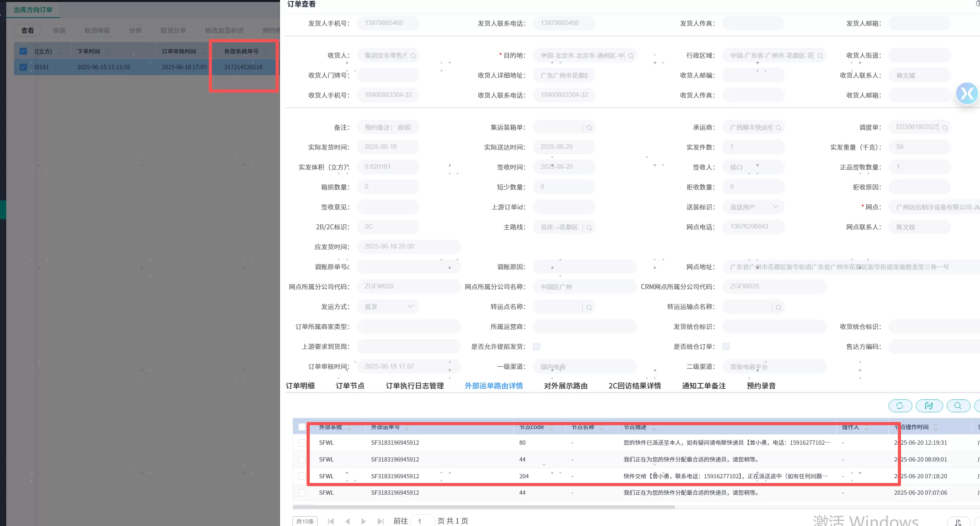980x526 pixels.
Task: Open the 对外展示路由 tab
Action: 565,386
